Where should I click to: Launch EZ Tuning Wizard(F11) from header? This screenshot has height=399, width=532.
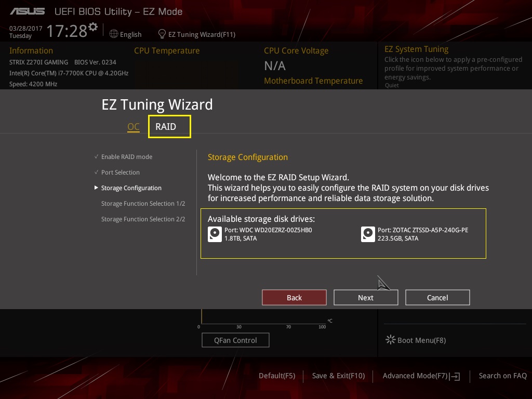[202, 34]
